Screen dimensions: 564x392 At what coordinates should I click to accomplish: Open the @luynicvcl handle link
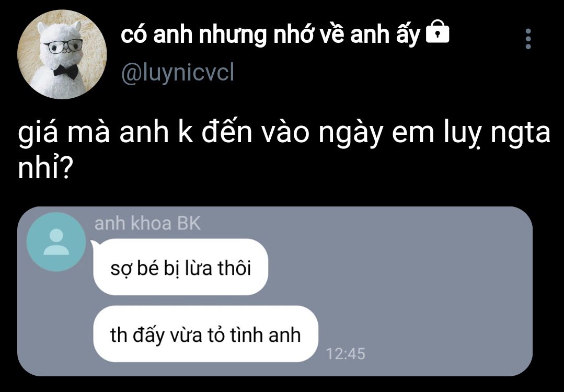pyautogui.click(x=178, y=72)
